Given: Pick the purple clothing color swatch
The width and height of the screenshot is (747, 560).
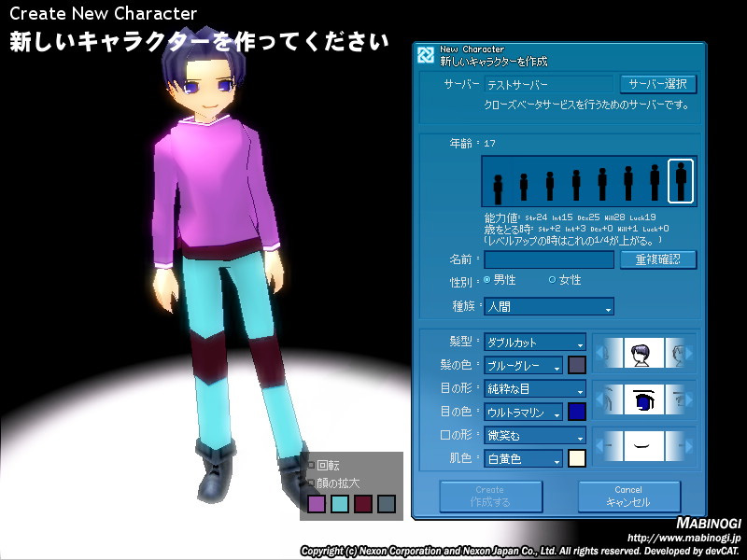Looking at the screenshot, I should click(317, 503).
